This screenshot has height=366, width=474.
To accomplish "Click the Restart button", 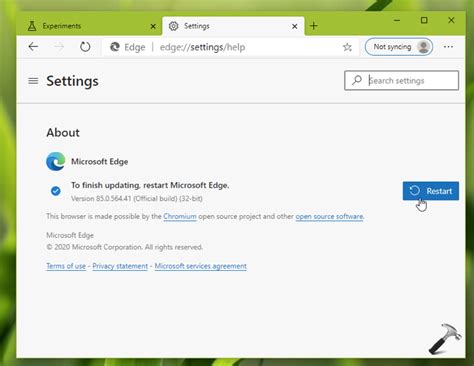I will point(431,191).
